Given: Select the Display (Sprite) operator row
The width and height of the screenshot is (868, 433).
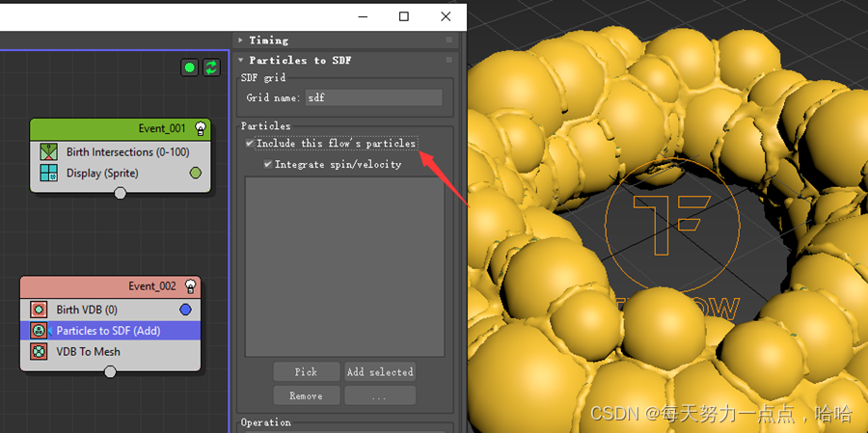Looking at the screenshot, I should tap(121, 174).
